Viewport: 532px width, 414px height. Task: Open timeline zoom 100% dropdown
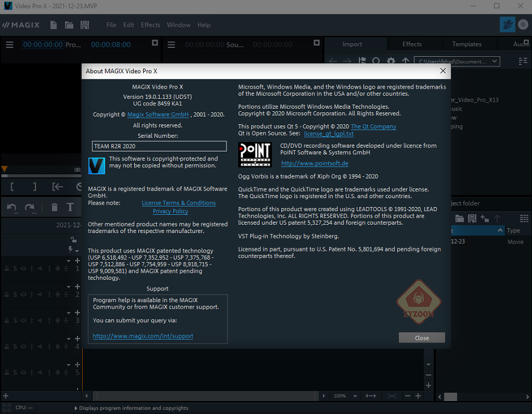(355, 396)
